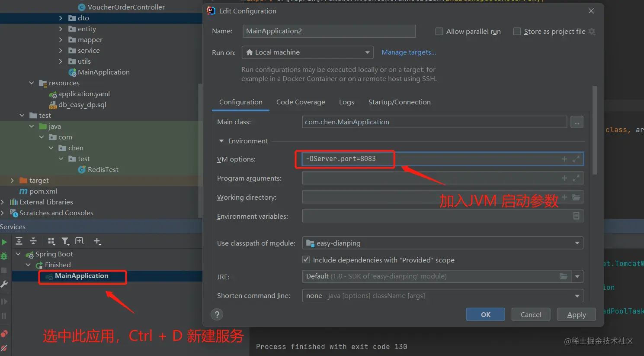Collapse the Finished node in Services
The width and height of the screenshot is (644, 356).
click(x=28, y=265)
